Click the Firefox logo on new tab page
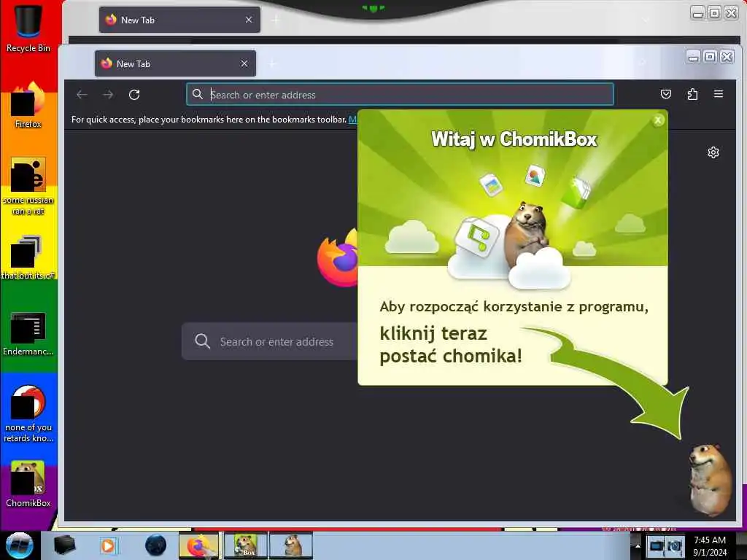Image resolution: width=747 pixels, height=560 pixels. tap(337, 258)
